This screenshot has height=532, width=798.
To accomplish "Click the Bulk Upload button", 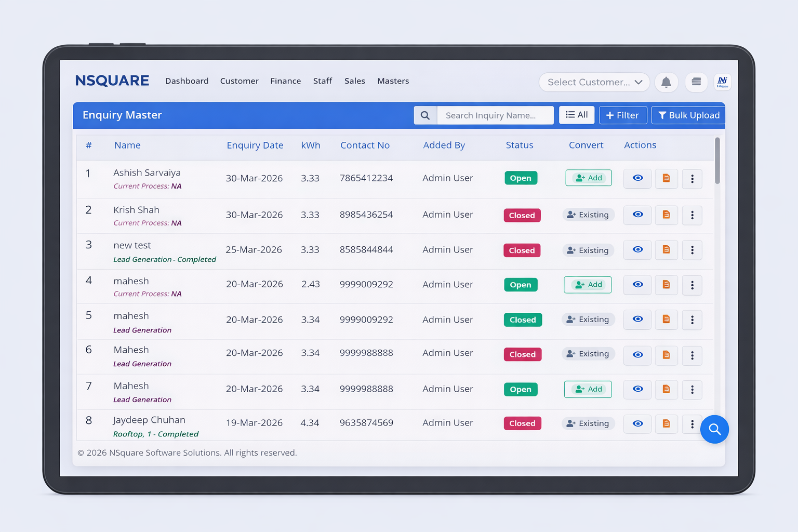I will [688, 115].
